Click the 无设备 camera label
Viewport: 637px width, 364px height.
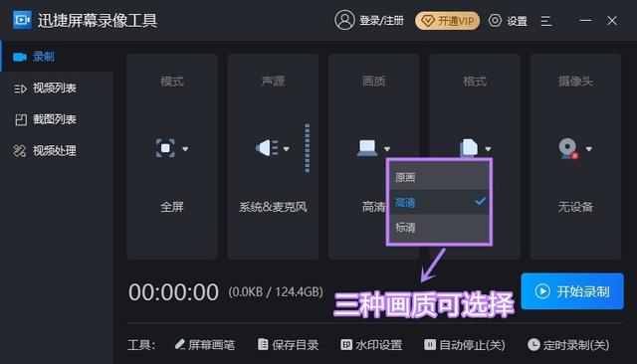pos(575,207)
